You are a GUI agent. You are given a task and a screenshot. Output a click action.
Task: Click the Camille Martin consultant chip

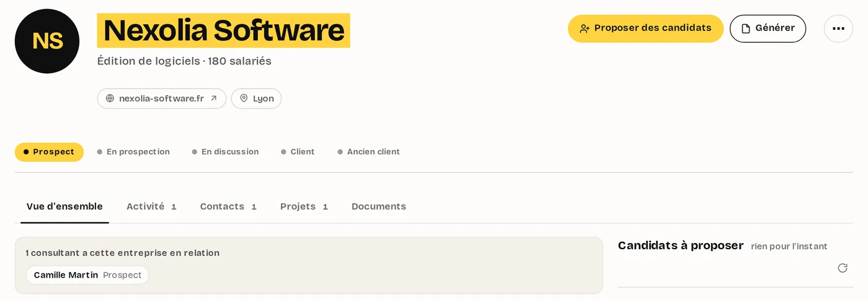coord(87,275)
